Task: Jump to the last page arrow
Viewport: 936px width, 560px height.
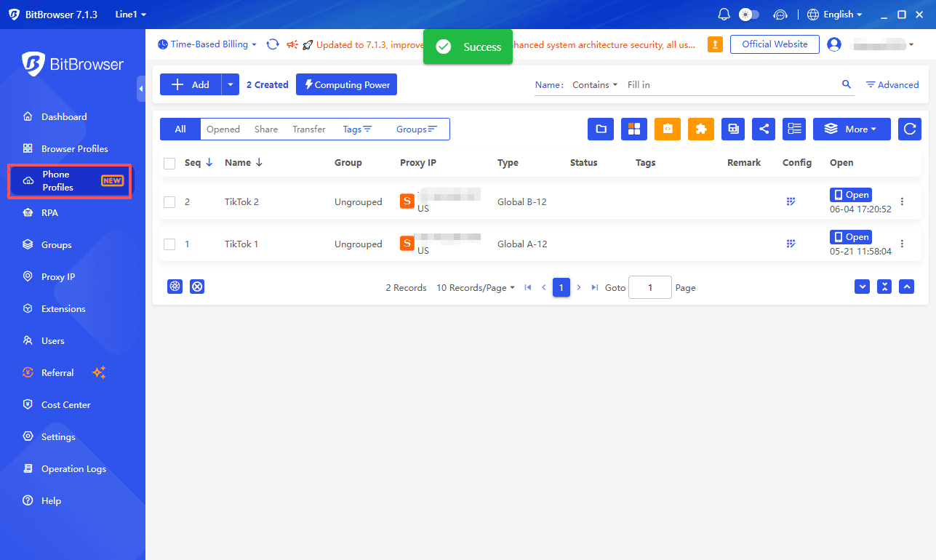Action: (x=595, y=287)
